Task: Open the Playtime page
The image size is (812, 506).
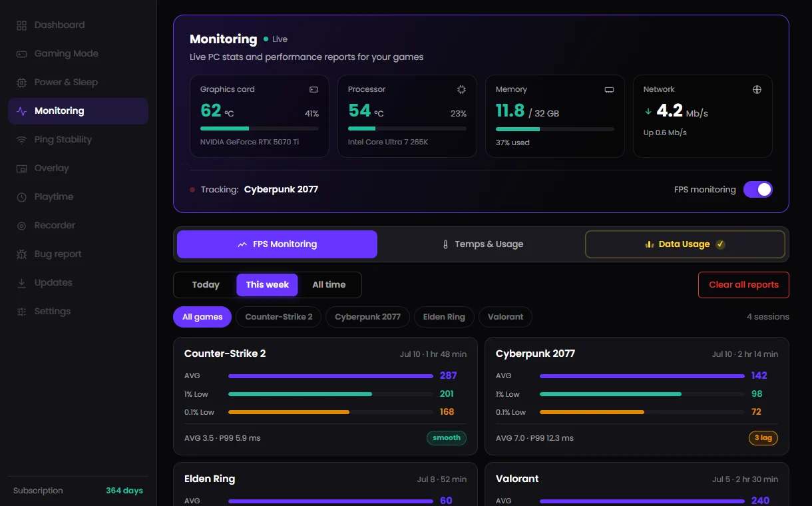Action: 78,197
